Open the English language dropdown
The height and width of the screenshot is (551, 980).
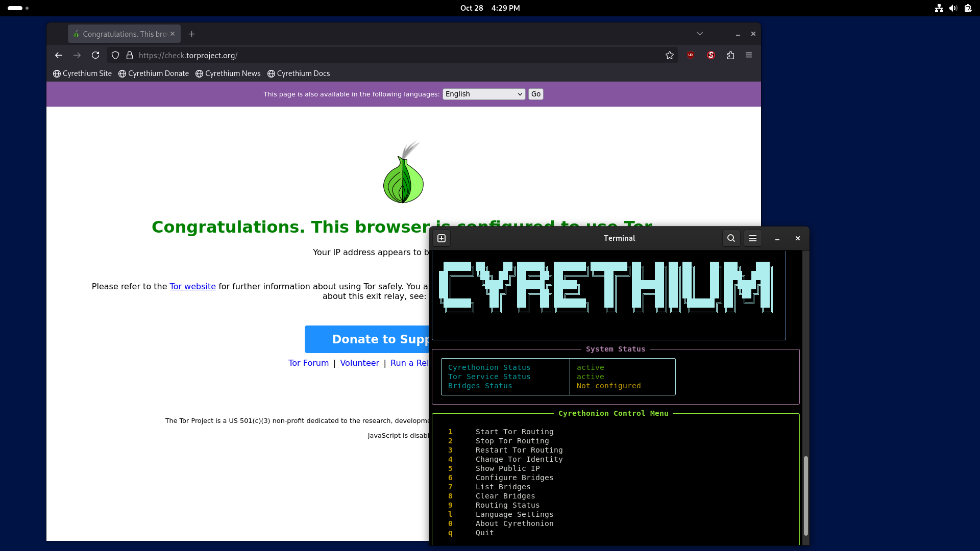pyautogui.click(x=483, y=94)
